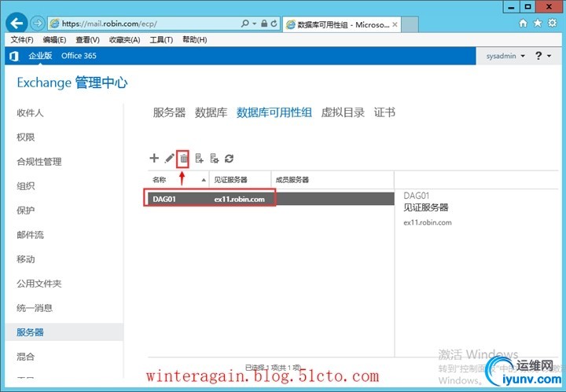Click ex11.robin.com in the DAG01 row
The height and width of the screenshot is (392, 566).
click(239, 199)
